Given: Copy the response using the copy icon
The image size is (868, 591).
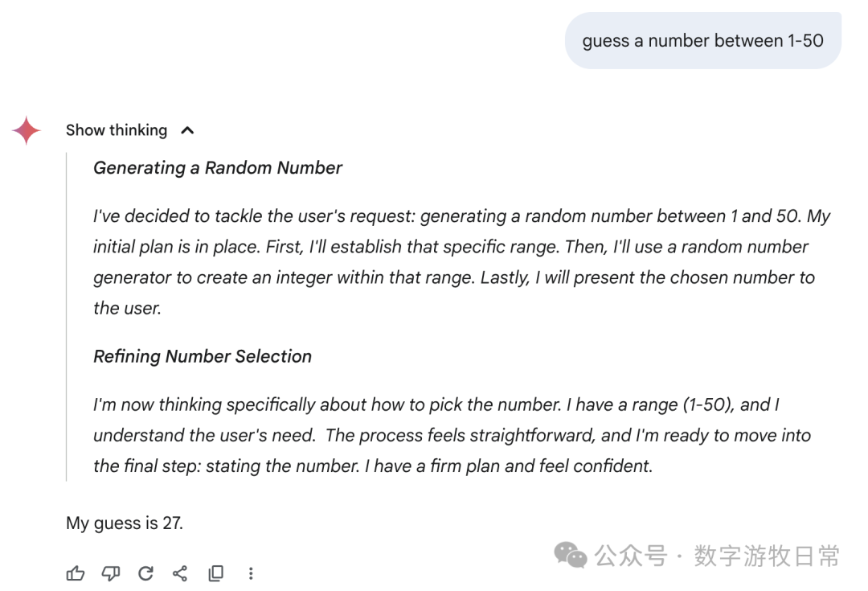Looking at the screenshot, I should point(215,573).
